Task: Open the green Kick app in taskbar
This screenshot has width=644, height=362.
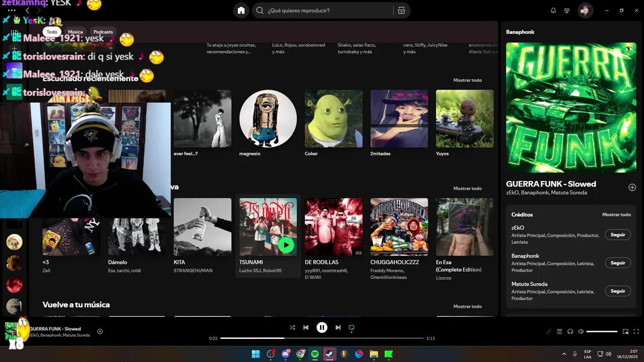Action: click(388, 354)
